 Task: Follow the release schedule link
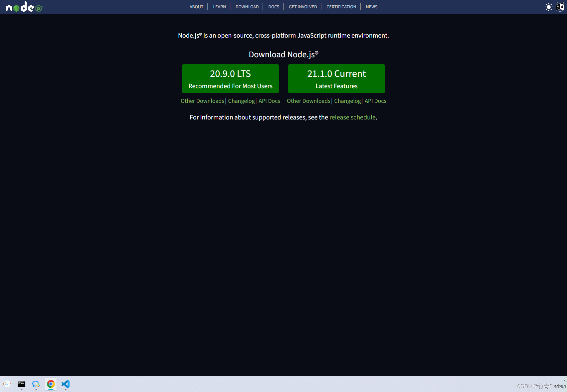point(352,117)
